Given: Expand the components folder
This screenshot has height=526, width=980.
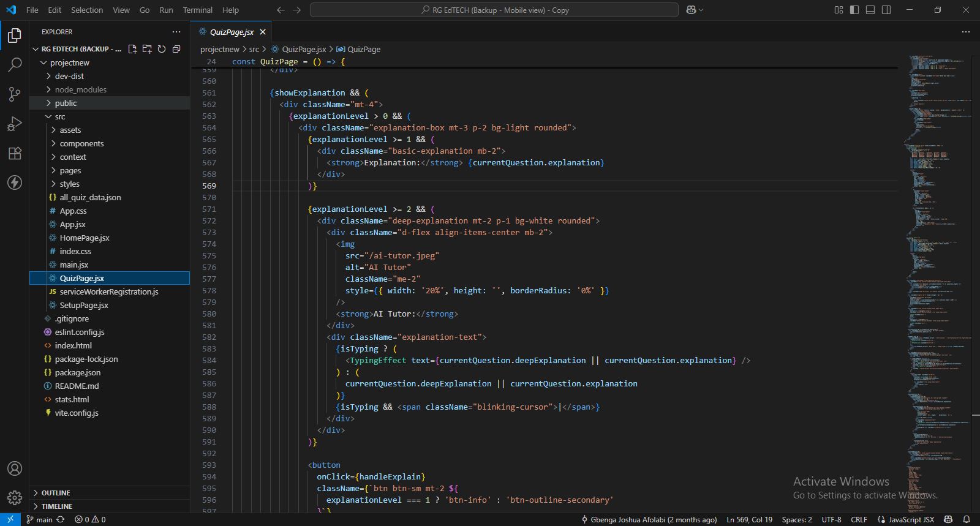Looking at the screenshot, I should [x=81, y=143].
